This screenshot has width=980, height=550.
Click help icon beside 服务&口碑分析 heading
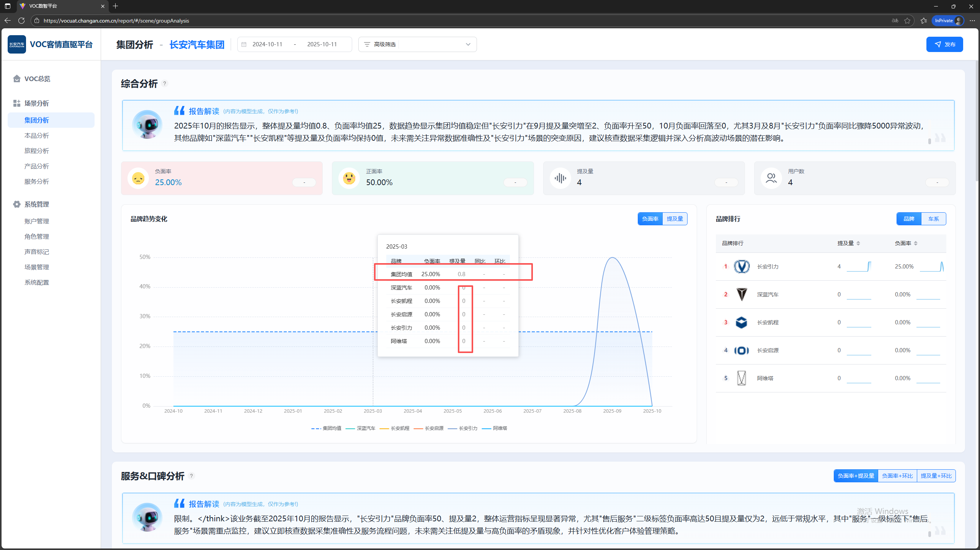pos(191,476)
